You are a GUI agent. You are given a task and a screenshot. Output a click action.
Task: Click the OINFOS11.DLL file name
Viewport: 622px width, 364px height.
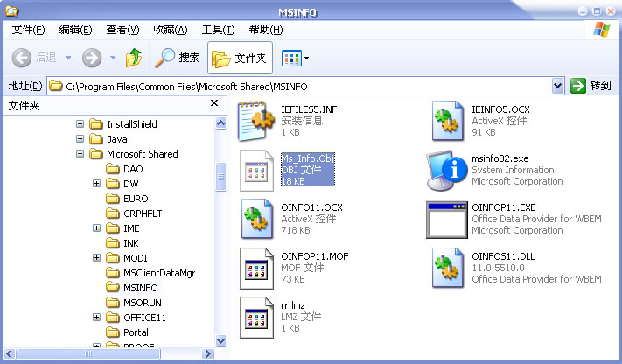pyautogui.click(x=503, y=256)
